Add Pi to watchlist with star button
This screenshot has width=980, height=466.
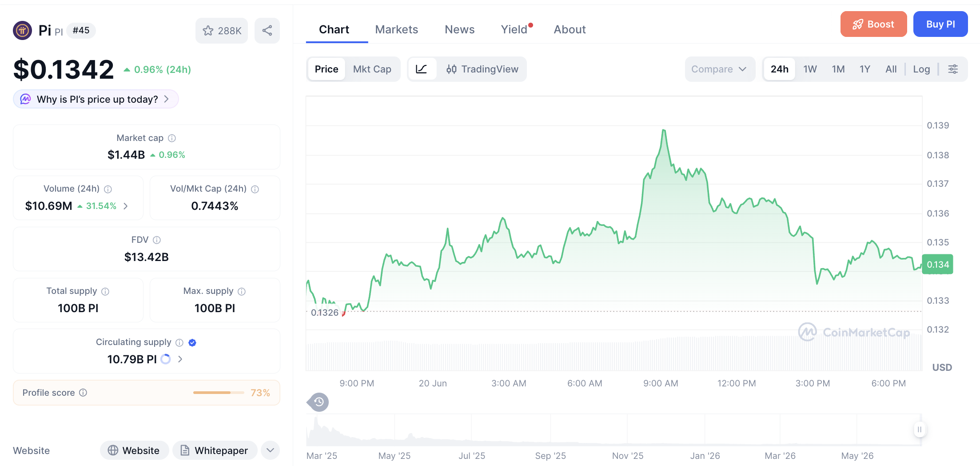coord(222,31)
